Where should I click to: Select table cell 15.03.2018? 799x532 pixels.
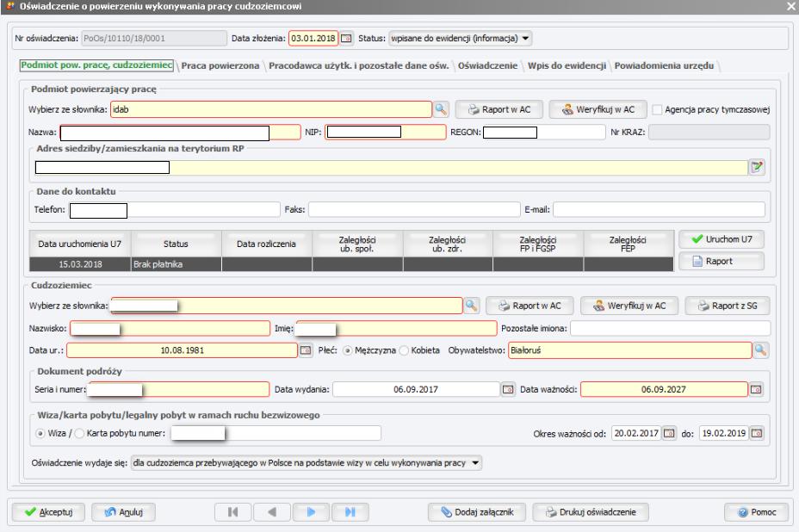(x=80, y=264)
